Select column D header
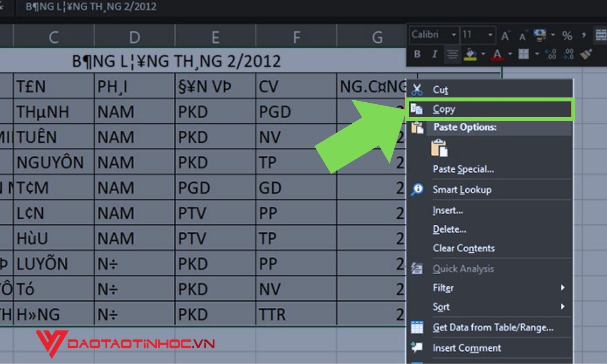 click(x=134, y=37)
